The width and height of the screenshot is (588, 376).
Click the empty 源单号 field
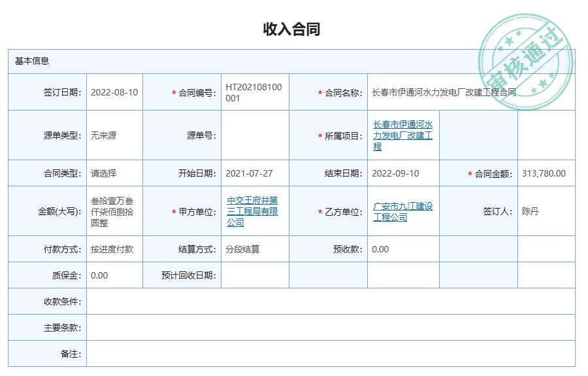(255, 135)
